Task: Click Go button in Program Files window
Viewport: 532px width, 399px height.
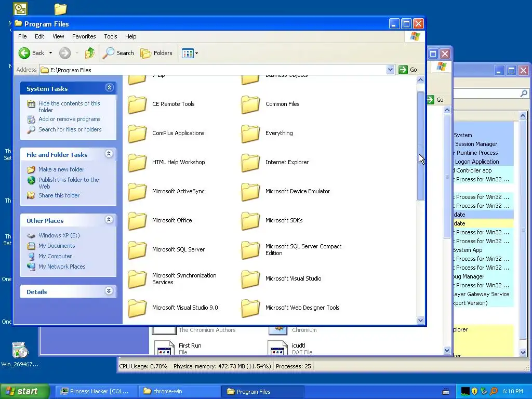Action: 408,70
